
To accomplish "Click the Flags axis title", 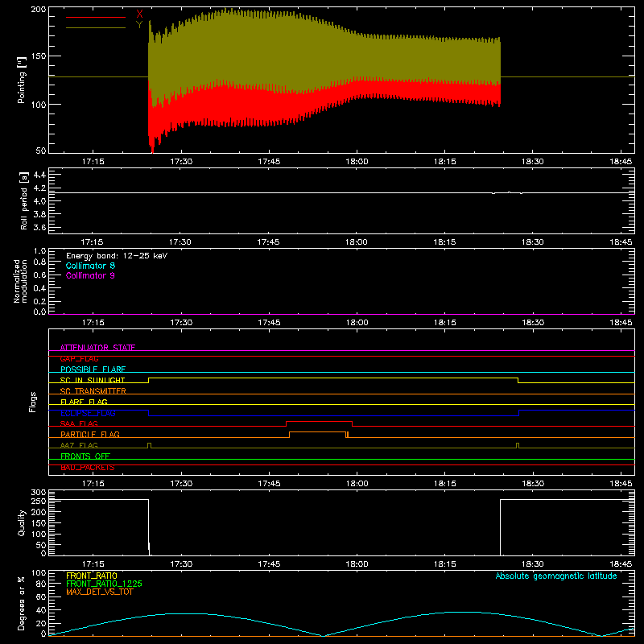I will (x=33, y=402).
